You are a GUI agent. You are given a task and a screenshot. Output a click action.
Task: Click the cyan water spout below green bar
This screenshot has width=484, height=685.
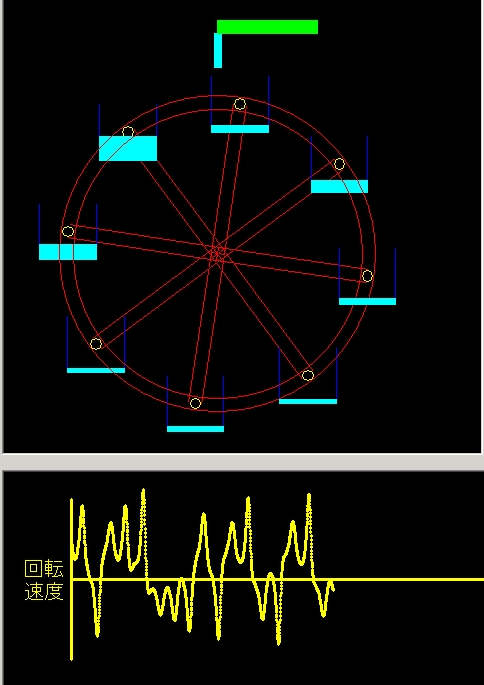pyautogui.click(x=218, y=51)
